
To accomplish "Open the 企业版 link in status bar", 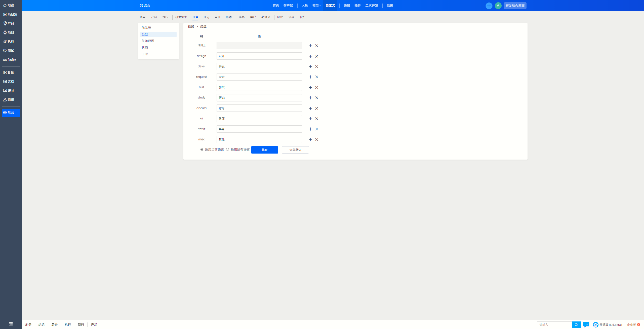I will [631, 325].
